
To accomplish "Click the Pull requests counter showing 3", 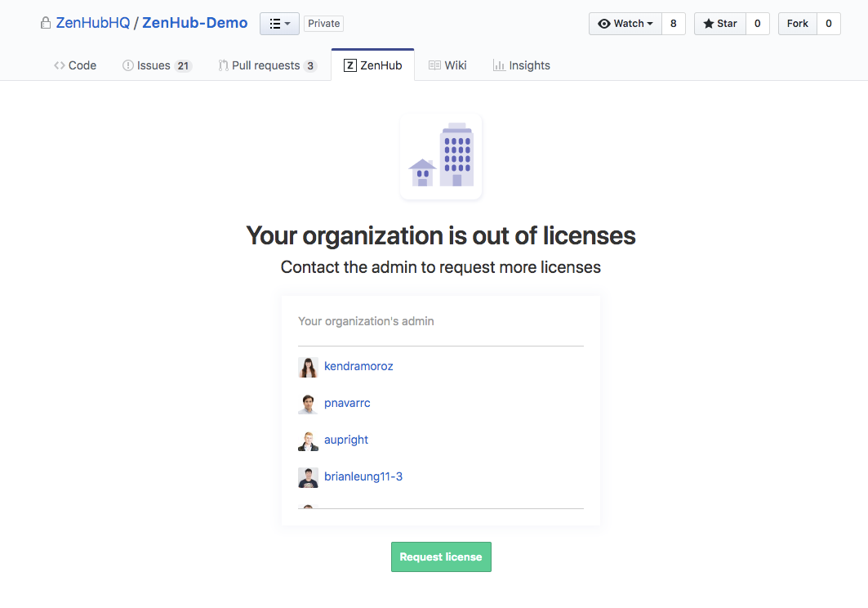I will pos(310,66).
